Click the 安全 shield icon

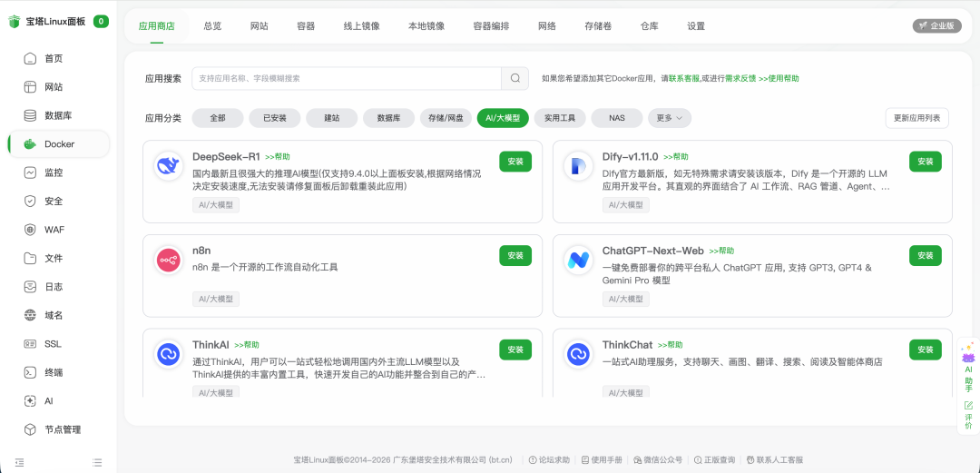coord(30,202)
